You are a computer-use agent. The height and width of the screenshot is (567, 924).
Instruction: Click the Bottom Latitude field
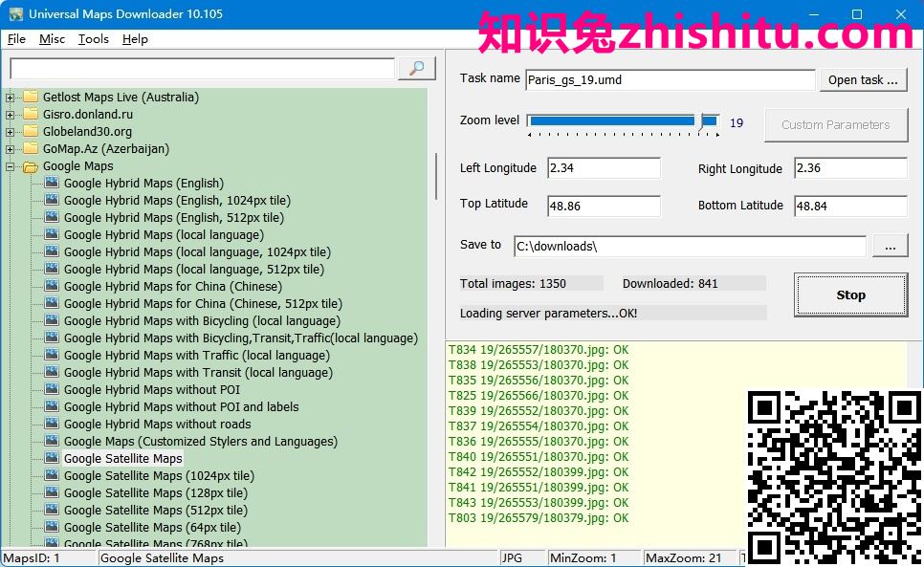tap(850, 207)
